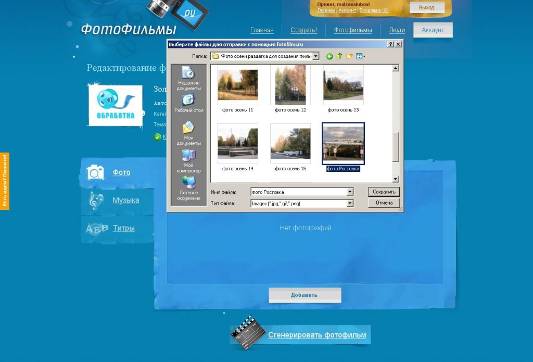
Task: Click the clapperboard icon near generate link
Action: coord(248,333)
